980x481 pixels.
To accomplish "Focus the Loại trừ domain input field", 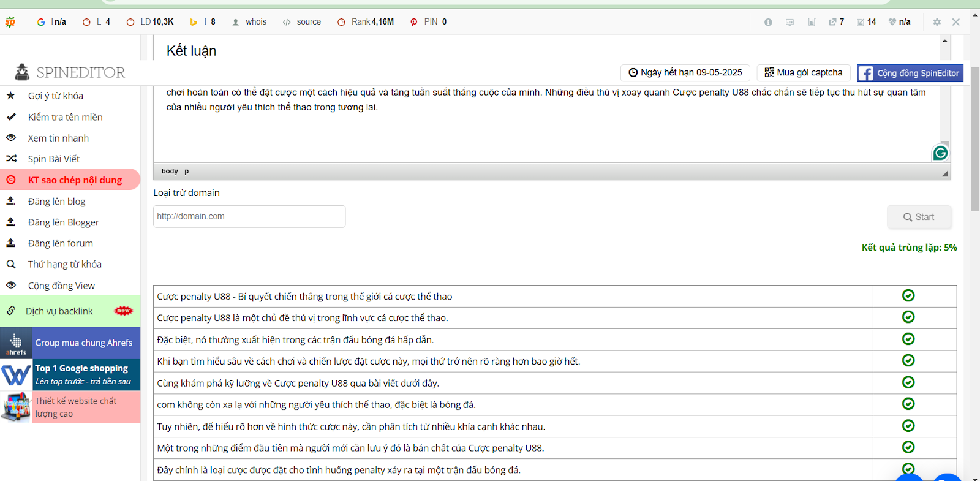I will coord(249,216).
